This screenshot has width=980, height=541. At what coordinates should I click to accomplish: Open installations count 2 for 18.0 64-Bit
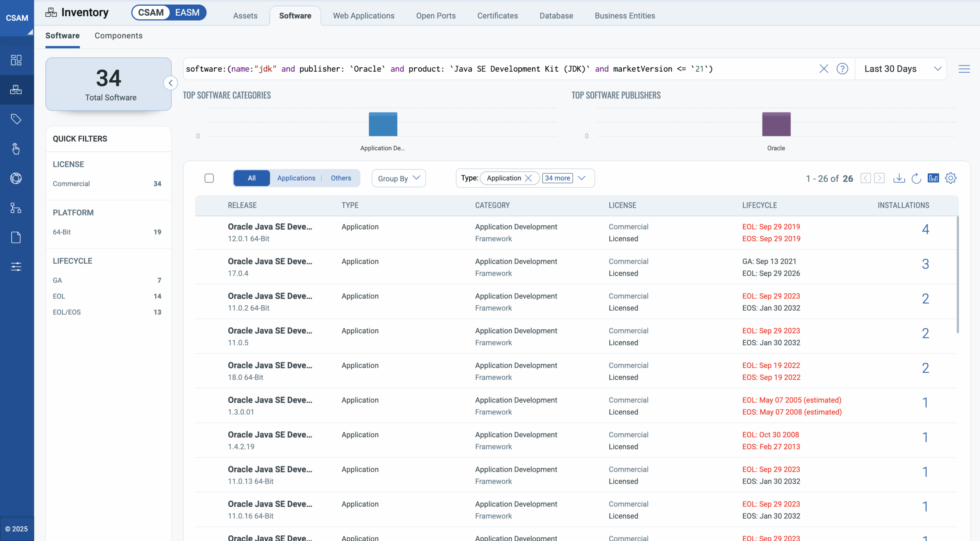coord(925,368)
